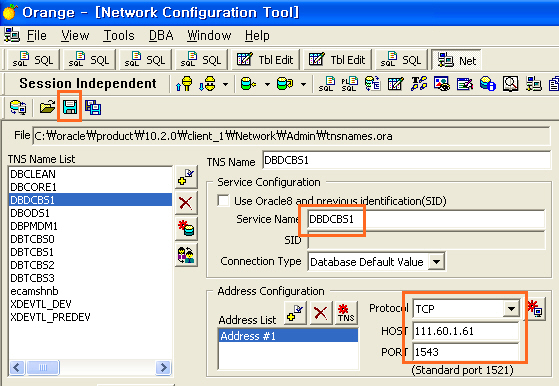Click the connect session icon with up arrow

tap(184, 84)
